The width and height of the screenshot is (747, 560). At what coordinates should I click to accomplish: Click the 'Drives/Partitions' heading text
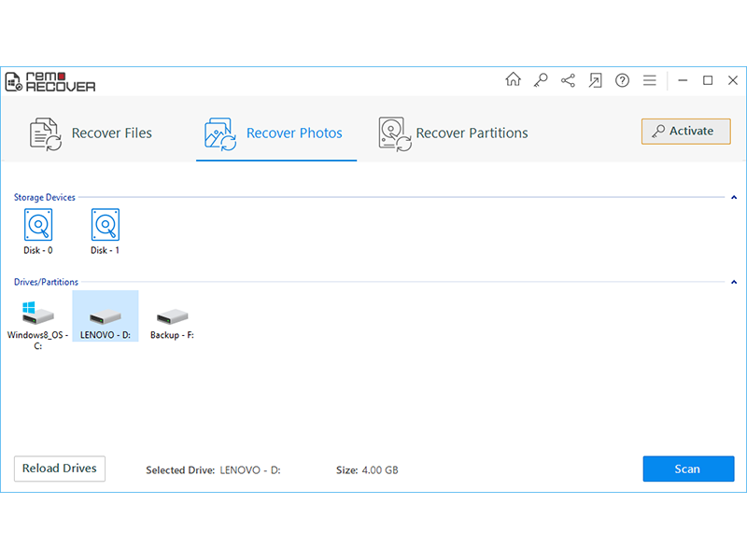pyautogui.click(x=46, y=282)
